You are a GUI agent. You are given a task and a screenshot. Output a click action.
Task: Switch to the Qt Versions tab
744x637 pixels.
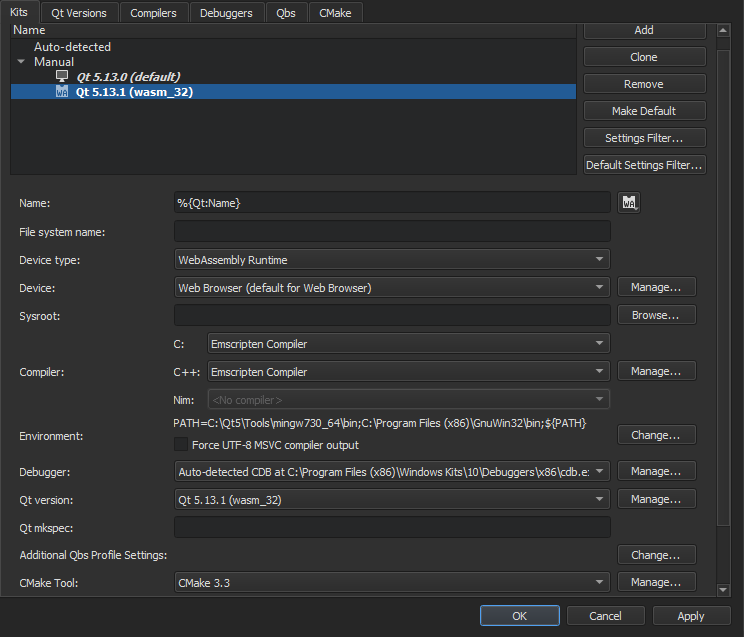(79, 13)
